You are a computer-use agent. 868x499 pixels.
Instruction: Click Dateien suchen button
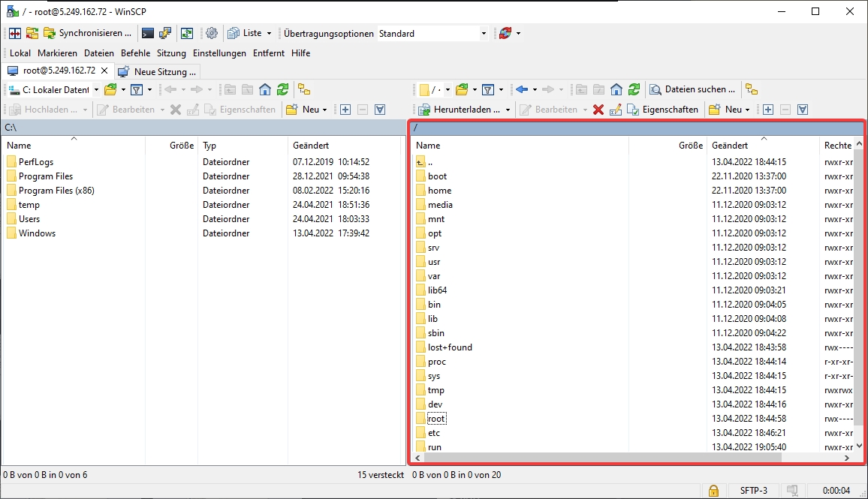pos(693,89)
